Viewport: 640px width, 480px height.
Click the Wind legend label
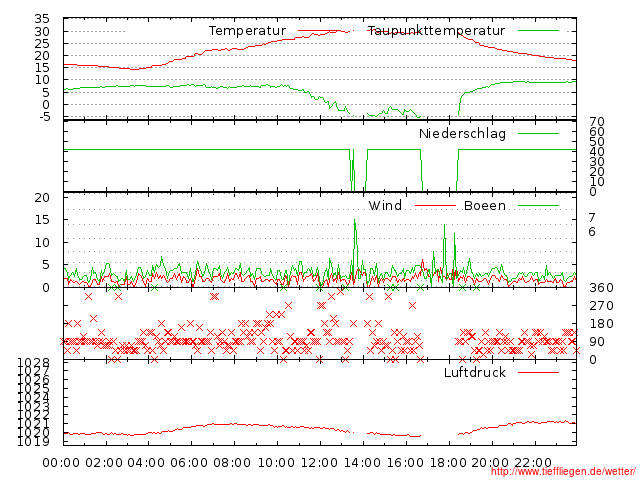[385, 205]
